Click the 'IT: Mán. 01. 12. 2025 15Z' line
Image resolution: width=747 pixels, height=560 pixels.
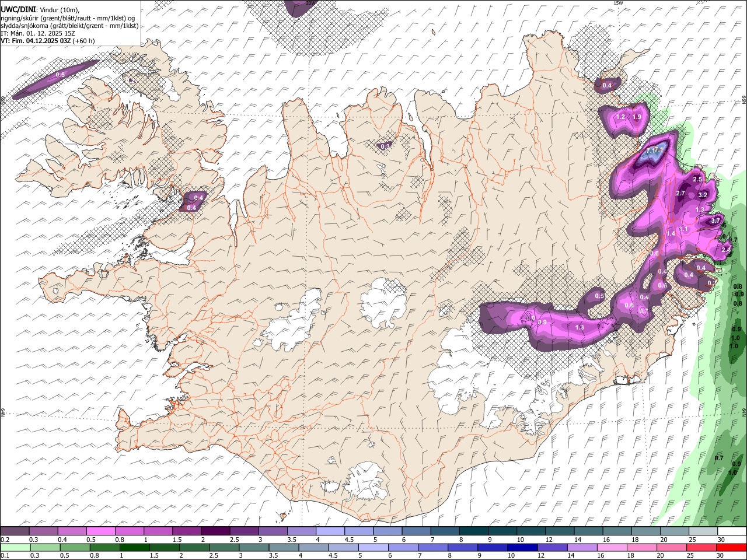point(38,33)
